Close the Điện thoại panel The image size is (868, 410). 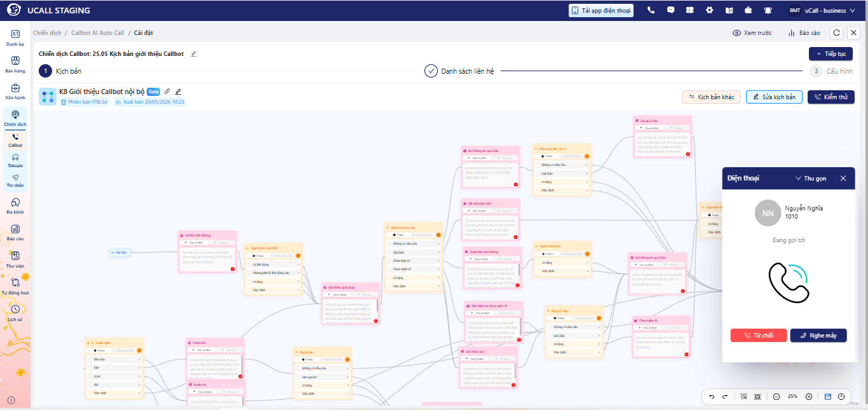[843, 179]
